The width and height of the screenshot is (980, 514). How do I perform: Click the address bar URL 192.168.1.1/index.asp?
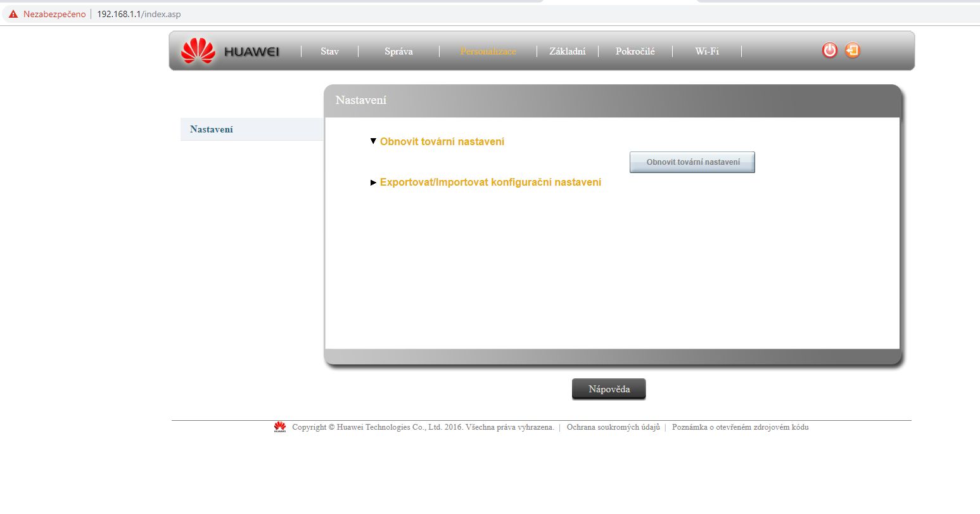(x=139, y=14)
